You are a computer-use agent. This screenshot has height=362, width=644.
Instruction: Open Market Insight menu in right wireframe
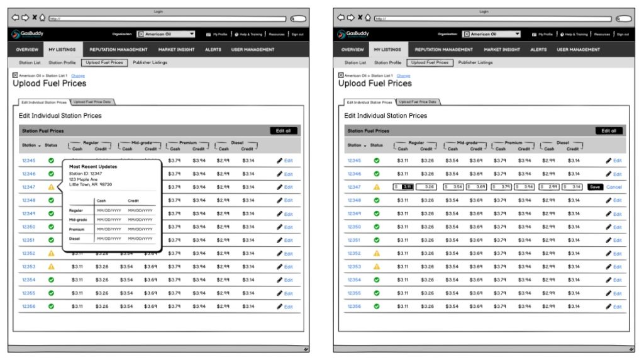point(502,50)
